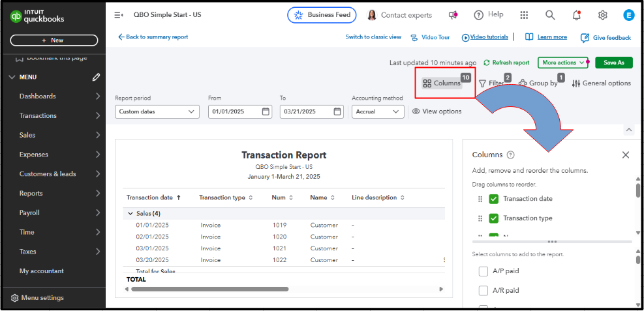
Task: Open the Group by options
Action: [x=538, y=83]
